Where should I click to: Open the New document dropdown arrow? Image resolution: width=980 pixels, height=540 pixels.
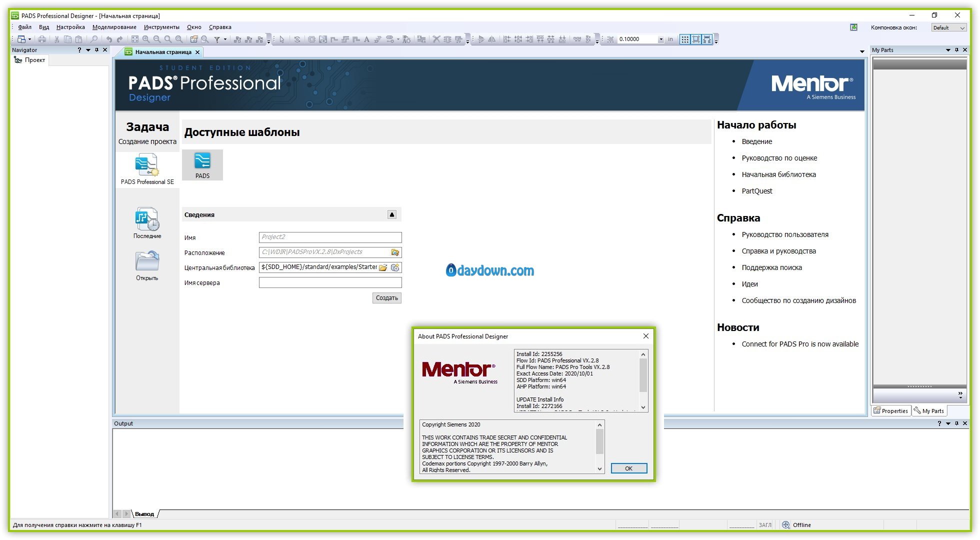coord(29,39)
